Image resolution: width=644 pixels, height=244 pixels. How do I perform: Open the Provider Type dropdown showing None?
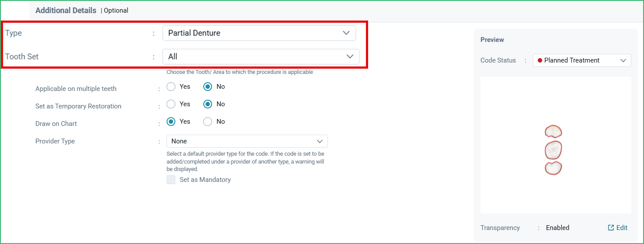tap(247, 141)
